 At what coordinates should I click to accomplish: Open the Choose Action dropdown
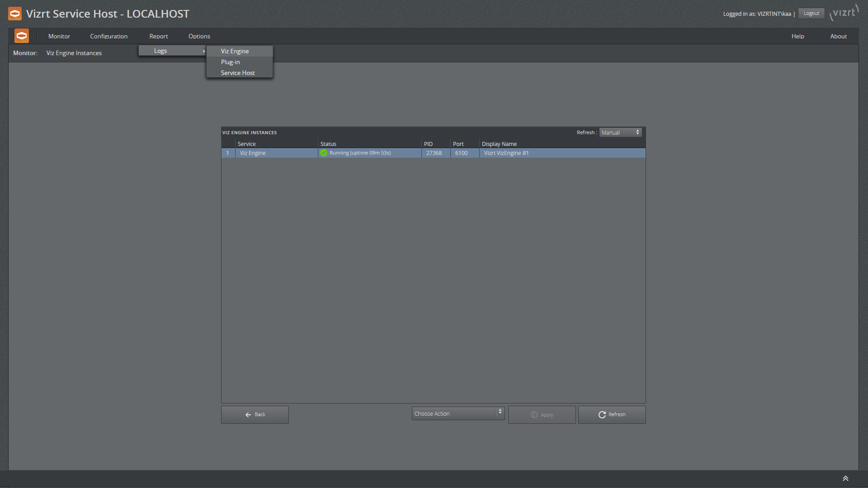(458, 413)
